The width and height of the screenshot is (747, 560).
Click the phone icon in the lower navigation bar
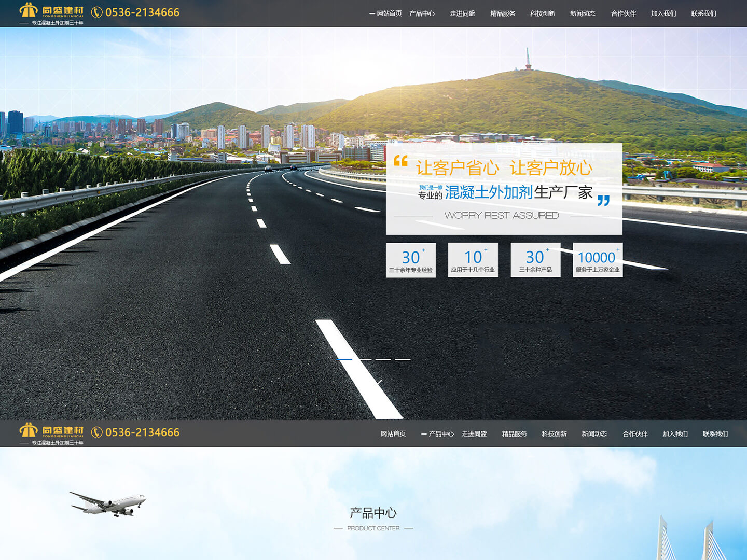(x=96, y=432)
